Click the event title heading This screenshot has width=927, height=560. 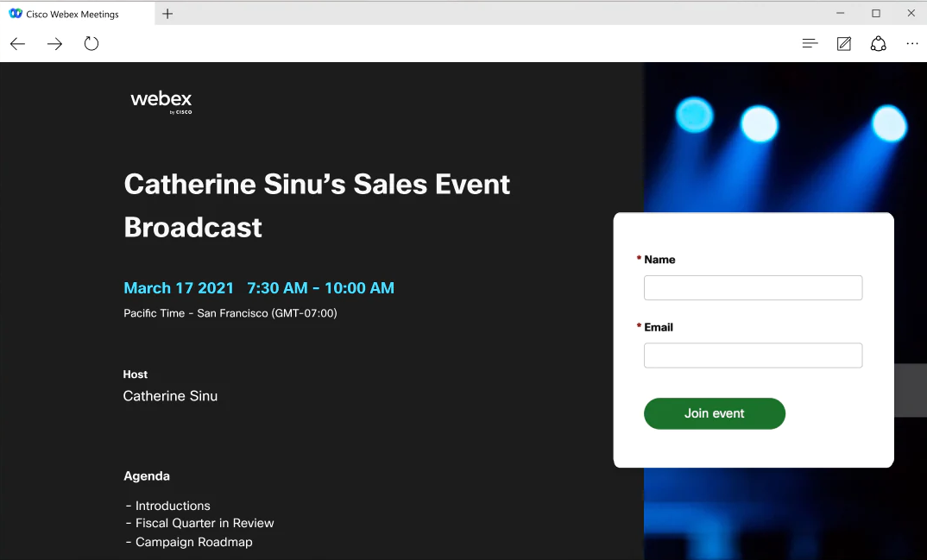(317, 205)
